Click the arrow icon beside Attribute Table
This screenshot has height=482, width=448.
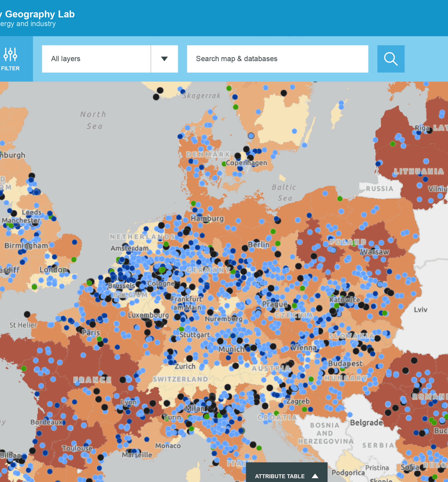tap(315, 476)
